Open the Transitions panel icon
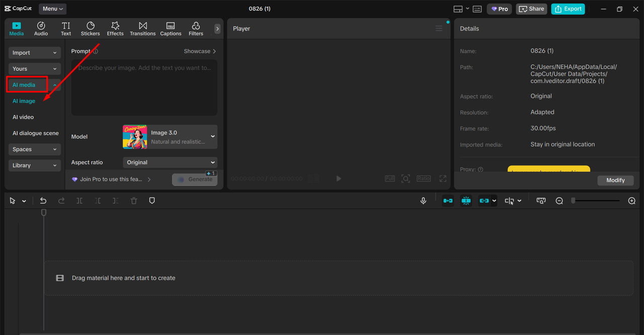This screenshot has height=335, width=644. 142,29
